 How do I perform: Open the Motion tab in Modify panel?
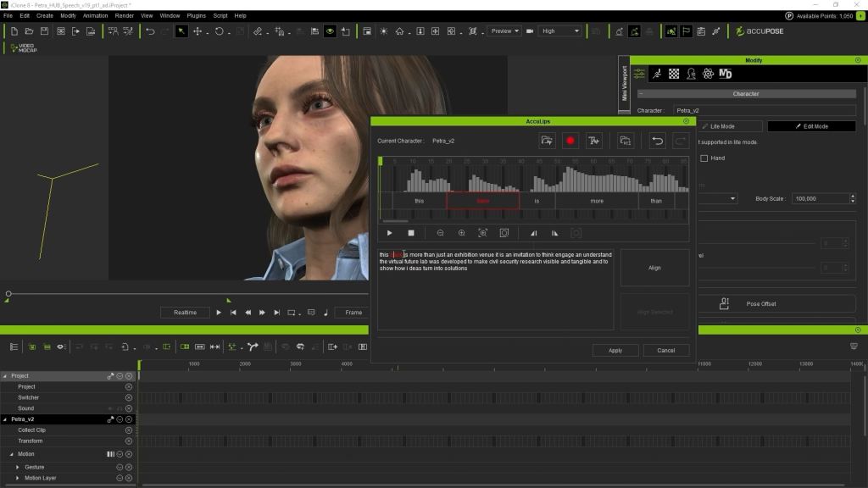[657, 74]
